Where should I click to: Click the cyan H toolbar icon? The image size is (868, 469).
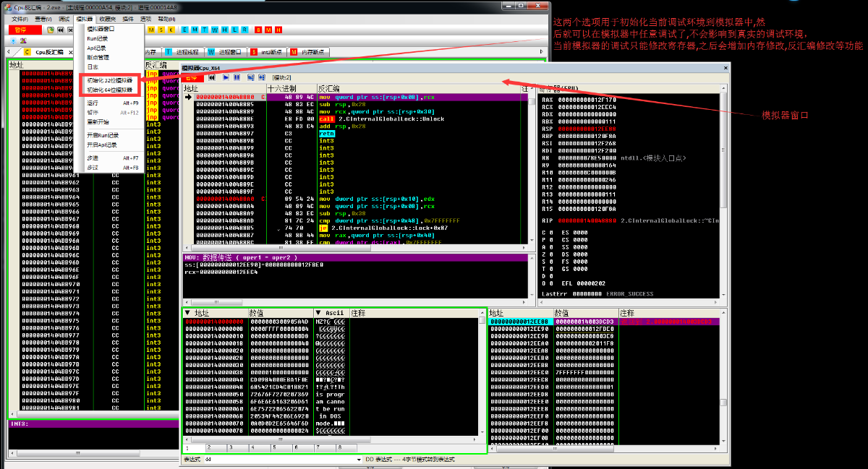pos(224,30)
